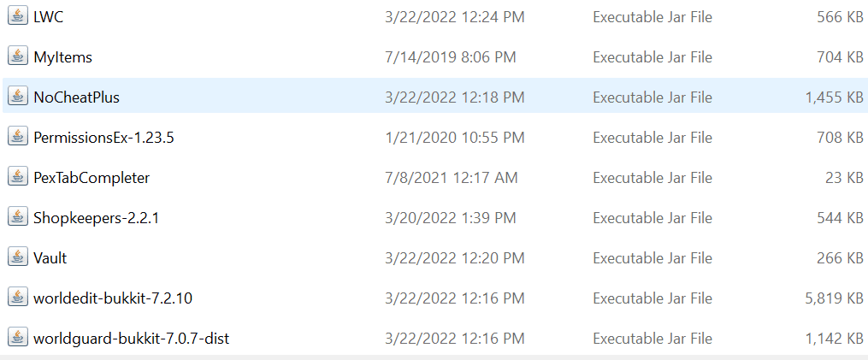Click the 7/14/2019 date of MyItems
Viewport: 868px width, 360px height.
click(451, 57)
